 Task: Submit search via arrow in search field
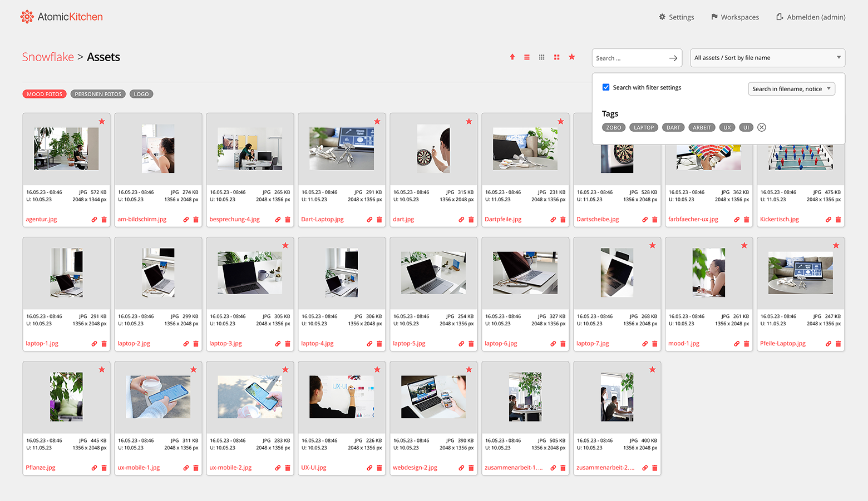673,57
